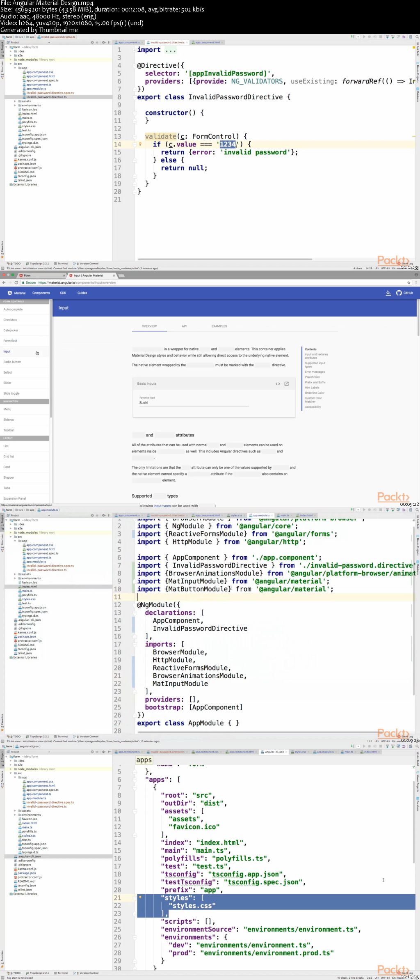Image resolution: width=420 pixels, height=980 pixels.
Task: Jump to 'Prefix and Suffix' in Contents
Action: point(315,382)
